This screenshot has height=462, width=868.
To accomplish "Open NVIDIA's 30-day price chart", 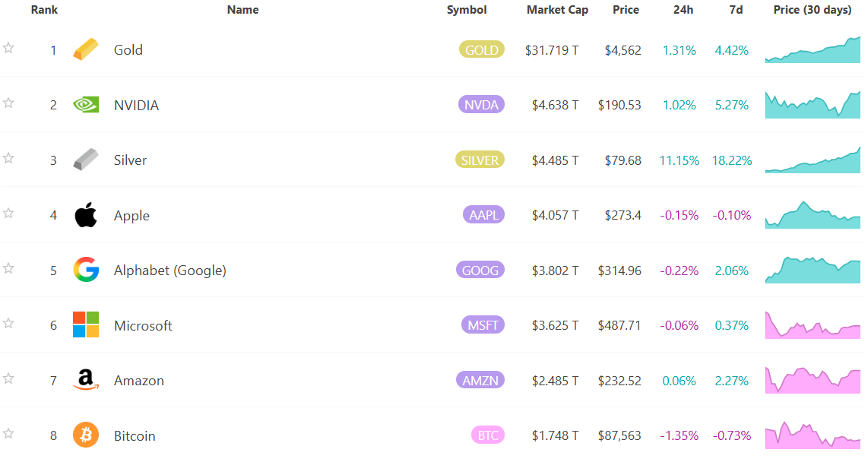I will click(813, 105).
